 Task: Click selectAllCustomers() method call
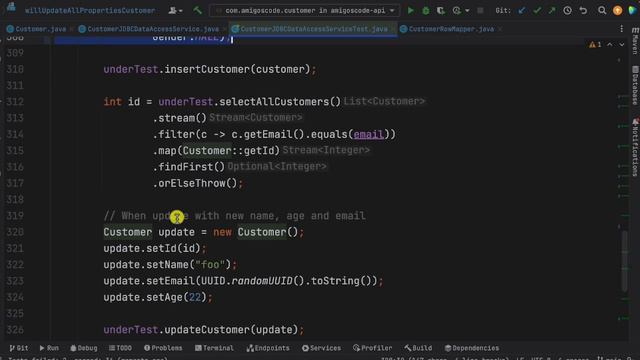tap(280, 102)
